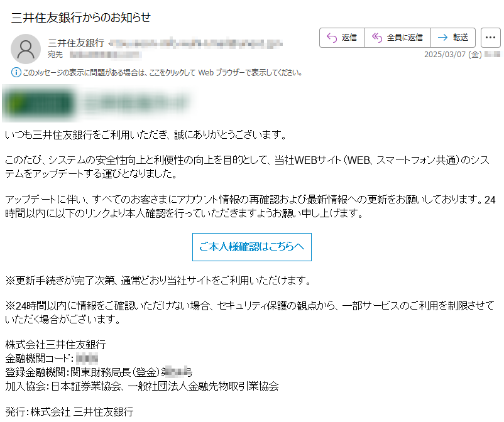
Task: Click the sender's grey avatar icon
Action: (26, 49)
